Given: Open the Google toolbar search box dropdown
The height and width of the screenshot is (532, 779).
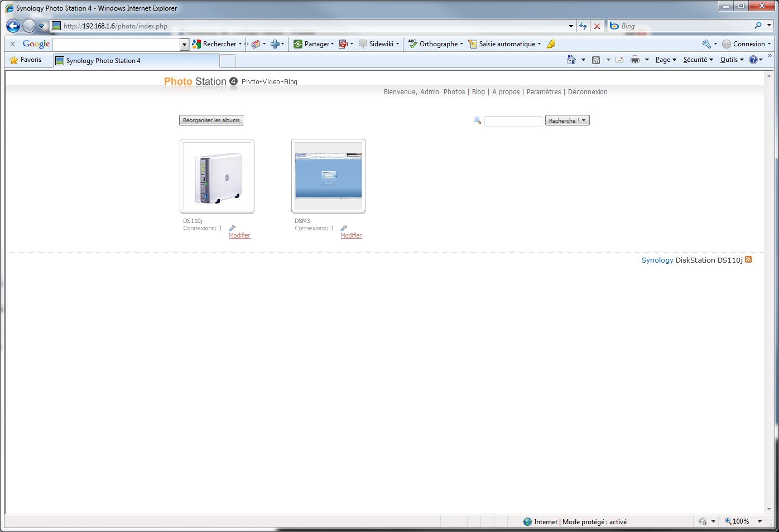Looking at the screenshot, I should coord(184,44).
